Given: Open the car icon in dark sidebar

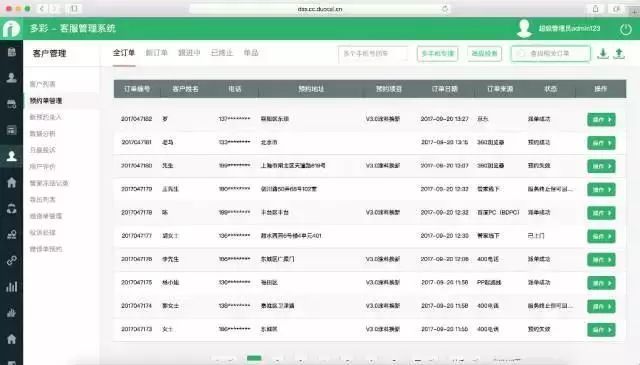Looking at the screenshot, I should [x=11, y=104].
